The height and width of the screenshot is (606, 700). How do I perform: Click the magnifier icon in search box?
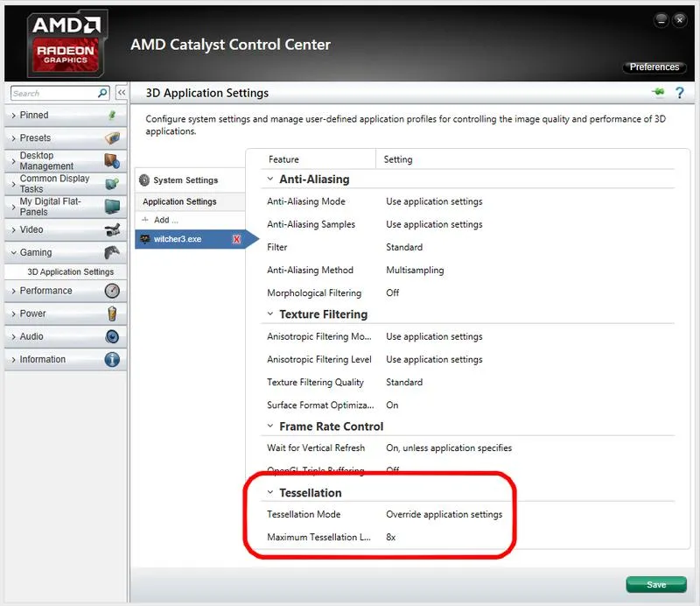(102, 93)
